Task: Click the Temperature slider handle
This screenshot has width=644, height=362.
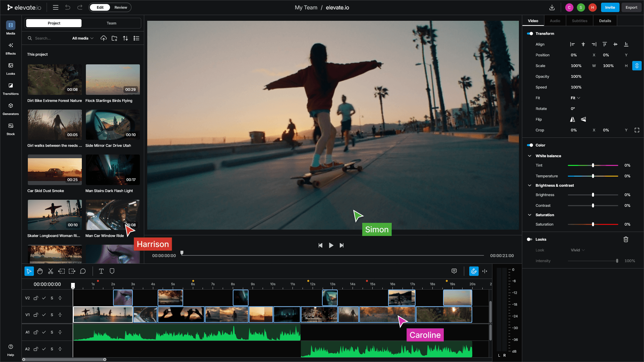Action: coord(593,176)
